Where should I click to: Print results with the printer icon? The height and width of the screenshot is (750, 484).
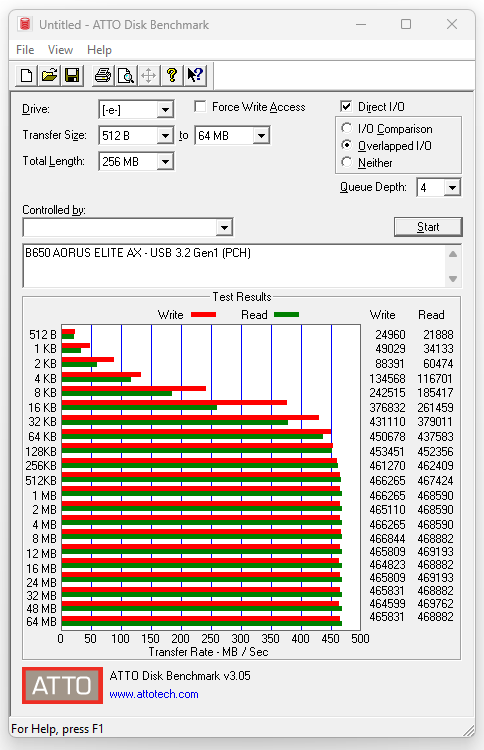pyautogui.click(x=103, y=76)
